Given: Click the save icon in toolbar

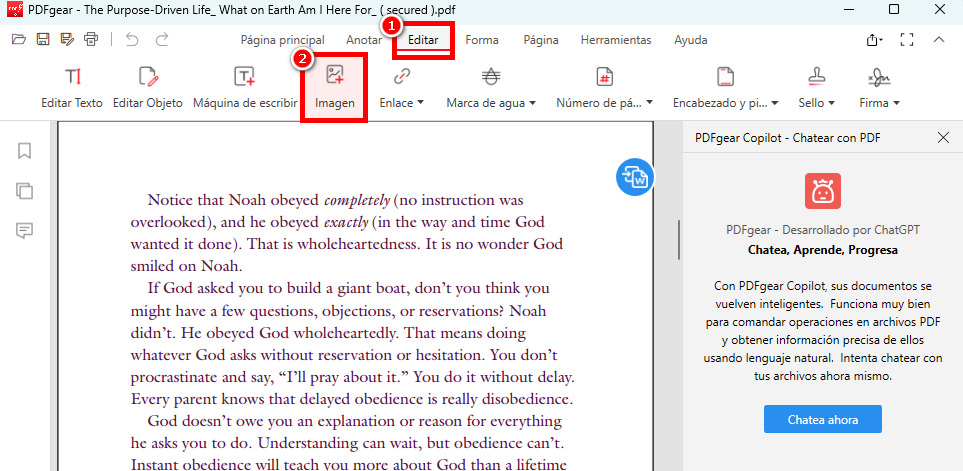Looking at the screenshot, I should point(43,40).
